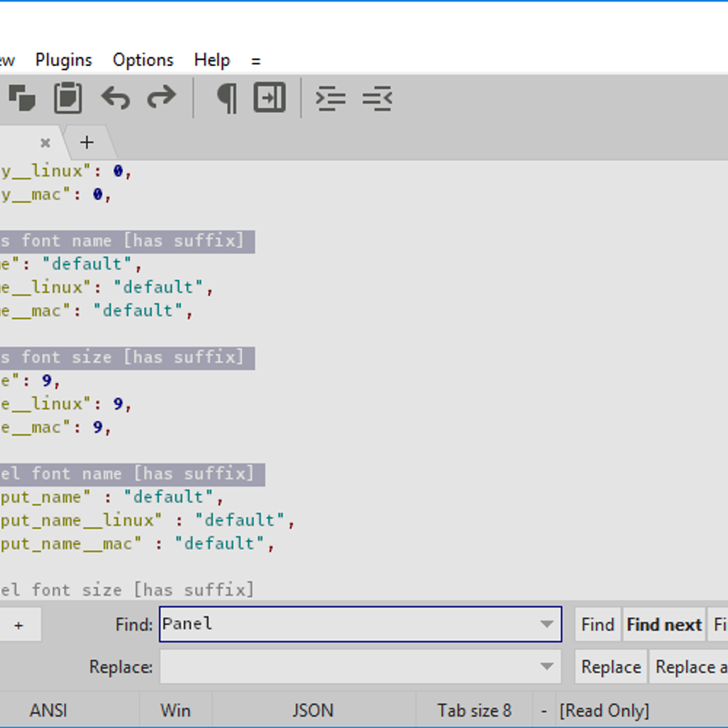
Task: Expand the Find history dropdown arrow
Action: pos(547,624)
